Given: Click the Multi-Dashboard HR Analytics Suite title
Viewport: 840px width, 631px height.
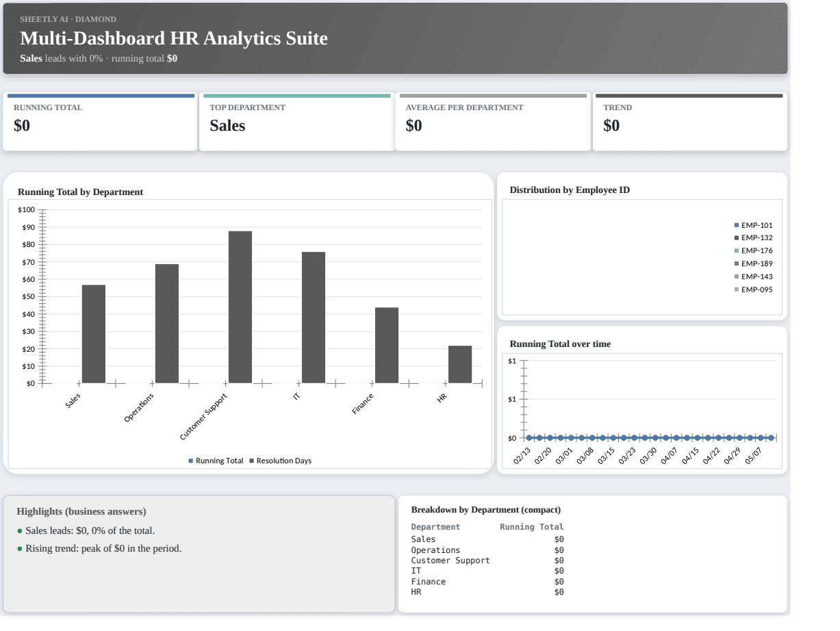Looking at the screenshot, I should [x=174, y=39].
